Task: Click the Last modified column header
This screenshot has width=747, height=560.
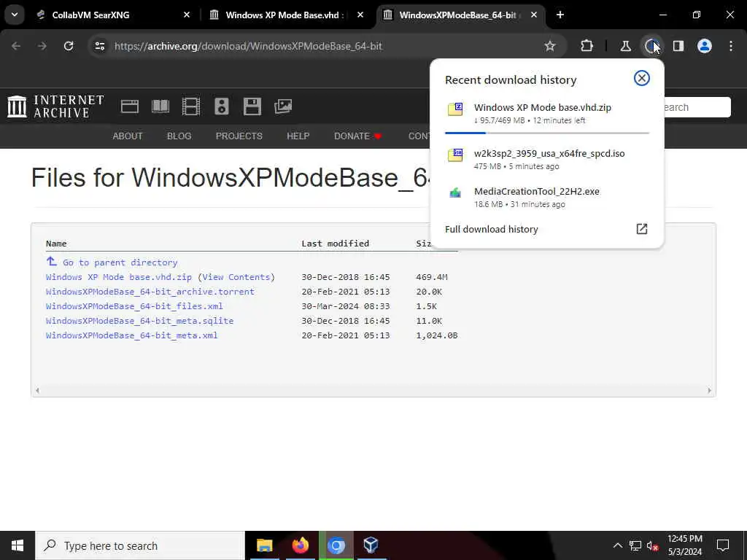Action: click(x=335, y=244)
